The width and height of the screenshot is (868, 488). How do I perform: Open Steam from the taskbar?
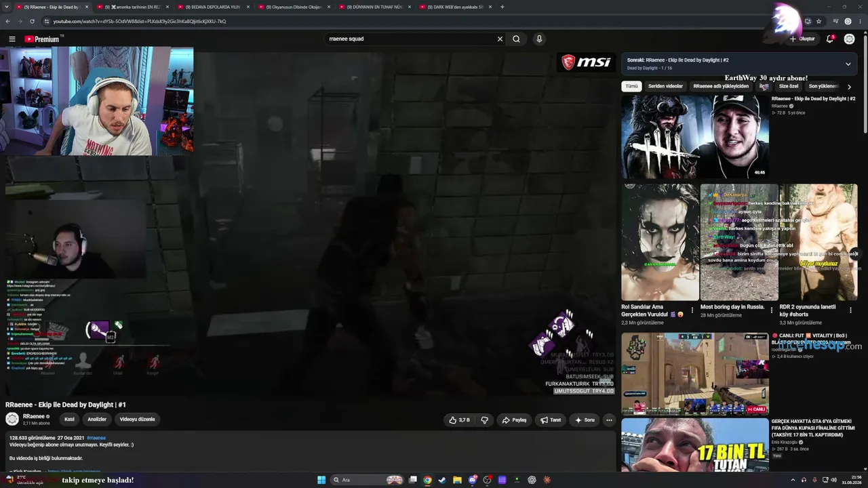(x=442, y=480)
